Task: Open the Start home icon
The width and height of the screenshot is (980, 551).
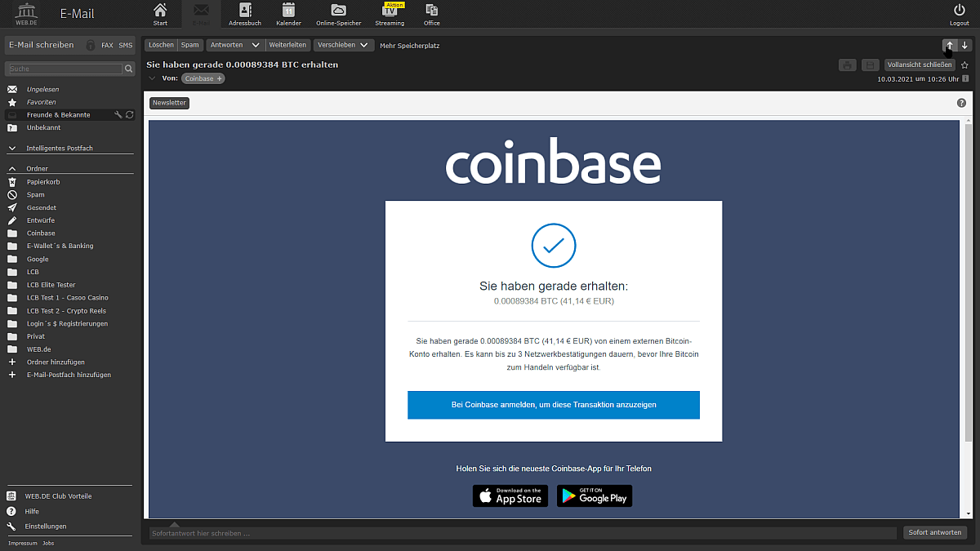Action: tap(160, 14)
